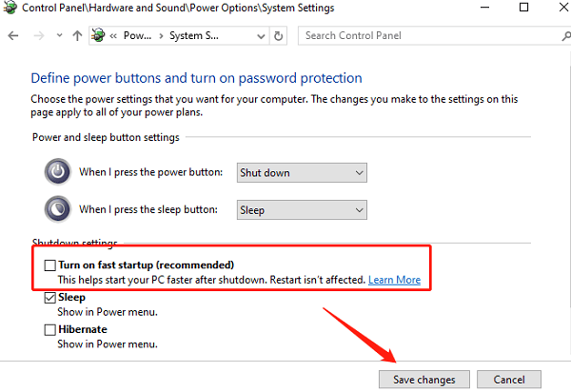Open recent locations chevron beside forward arrow
Viewport: 571px width, 392px height.
pyautogui.click(x=59, y=35)
